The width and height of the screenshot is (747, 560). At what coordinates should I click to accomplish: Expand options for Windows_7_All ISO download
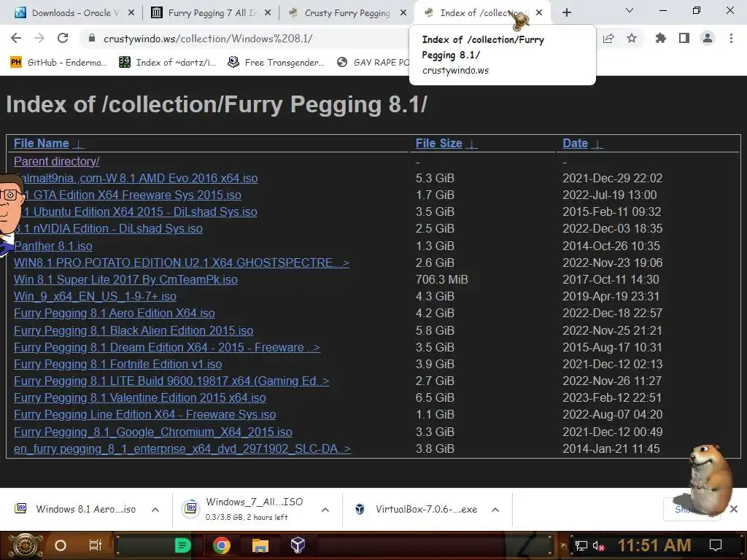coord(325,510)
